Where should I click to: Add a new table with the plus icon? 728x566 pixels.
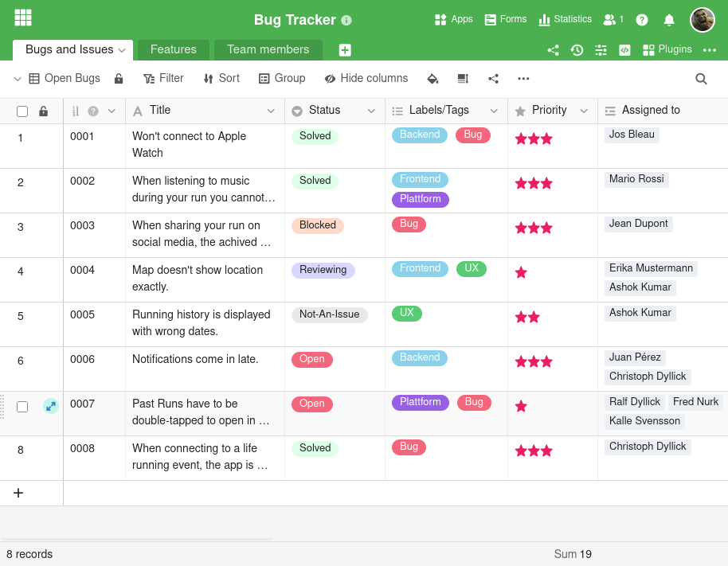tap(345, 49)
